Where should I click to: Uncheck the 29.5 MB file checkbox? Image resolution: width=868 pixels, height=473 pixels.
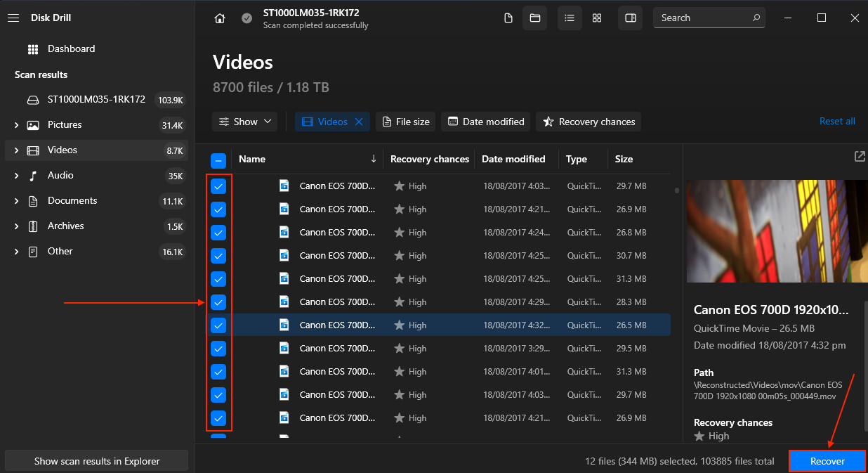218,349
